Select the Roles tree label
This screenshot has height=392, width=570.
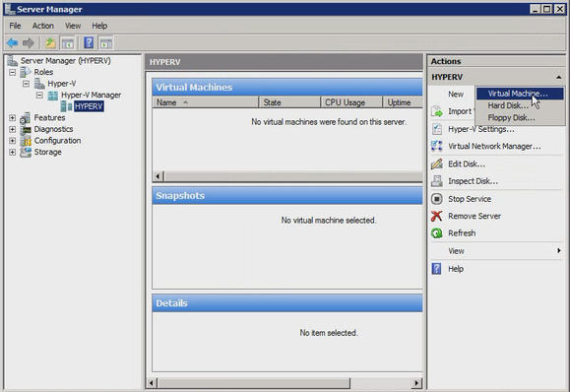[x=43, y=72]
